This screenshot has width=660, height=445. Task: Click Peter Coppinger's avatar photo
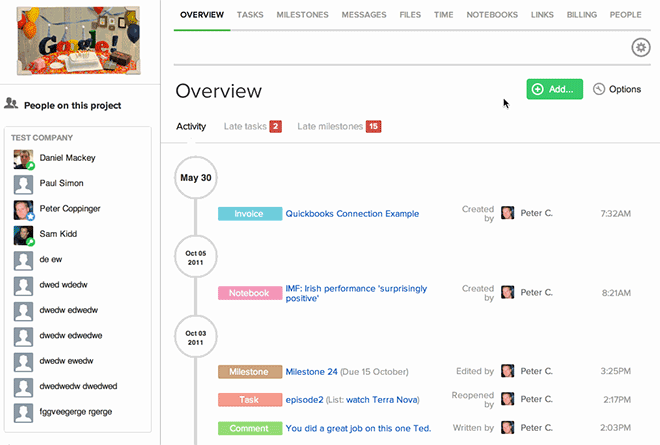tap(23, 209)
